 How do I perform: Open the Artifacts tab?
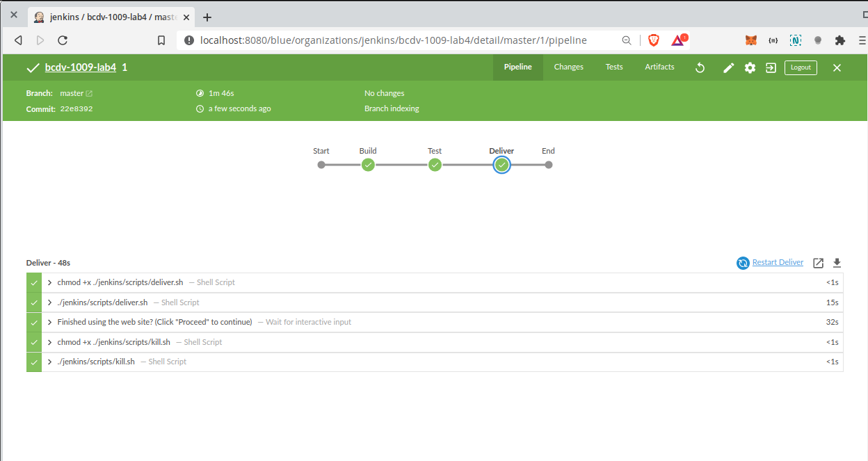659,67
